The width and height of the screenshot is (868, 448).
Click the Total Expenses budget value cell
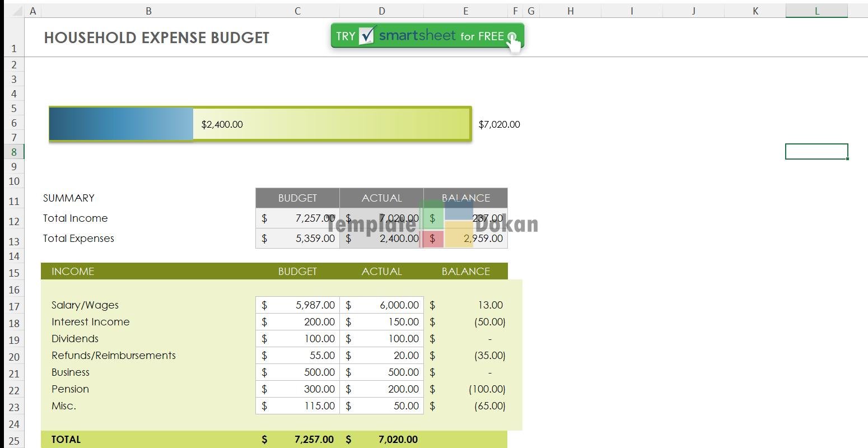[297, 239]
